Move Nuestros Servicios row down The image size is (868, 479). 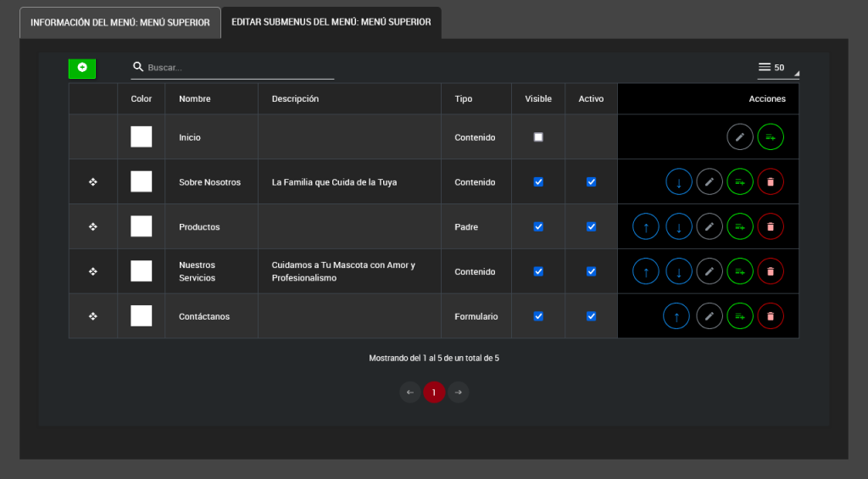tap(679, 271)
